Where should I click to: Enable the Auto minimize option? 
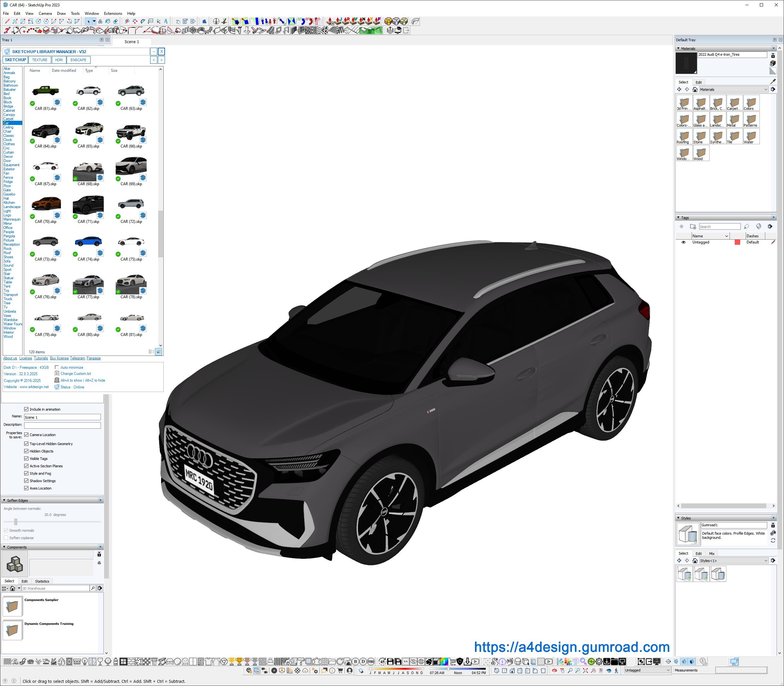click(x=57, y=367)
